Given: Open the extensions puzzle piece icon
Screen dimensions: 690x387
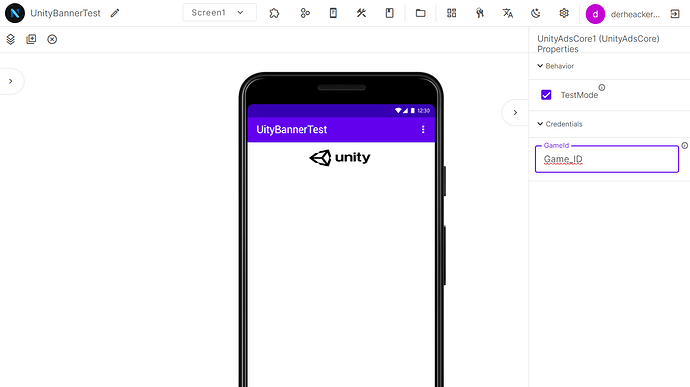Looking at the screenshot, I should coord(274,13).
